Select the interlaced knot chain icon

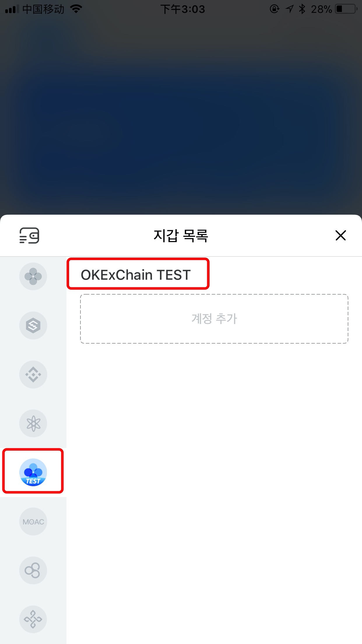tap(33, 619)
